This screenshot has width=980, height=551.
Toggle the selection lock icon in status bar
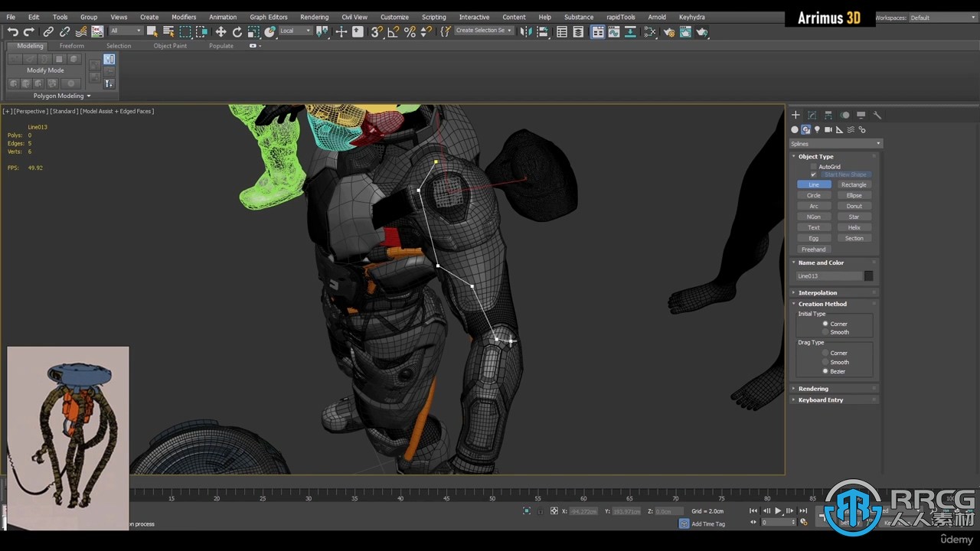point(540,510)
